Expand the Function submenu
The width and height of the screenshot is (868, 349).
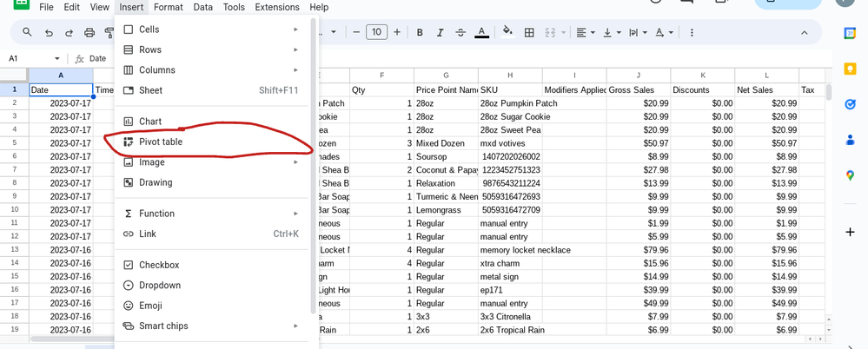click(295, 214)
